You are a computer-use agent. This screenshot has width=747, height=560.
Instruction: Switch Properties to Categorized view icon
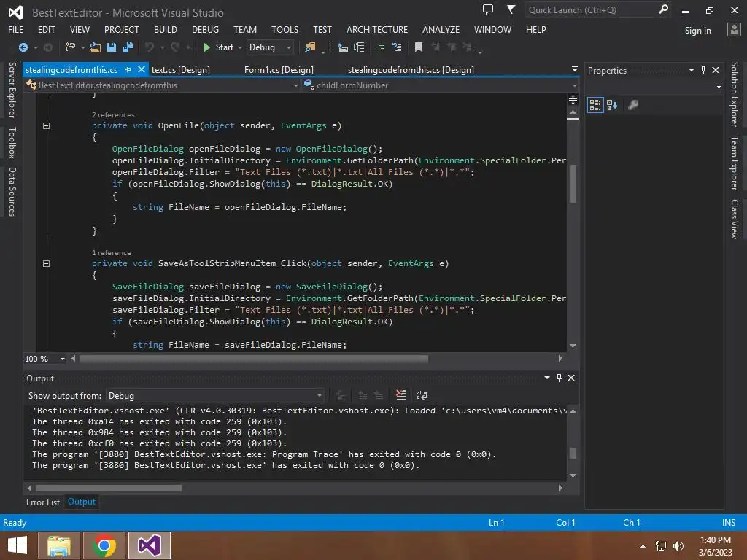[x=595, y=105]
